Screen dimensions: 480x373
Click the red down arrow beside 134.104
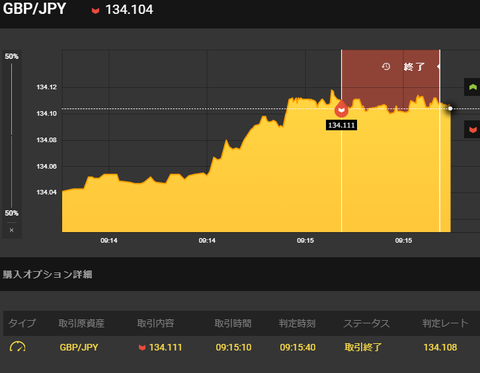point(95,11)
